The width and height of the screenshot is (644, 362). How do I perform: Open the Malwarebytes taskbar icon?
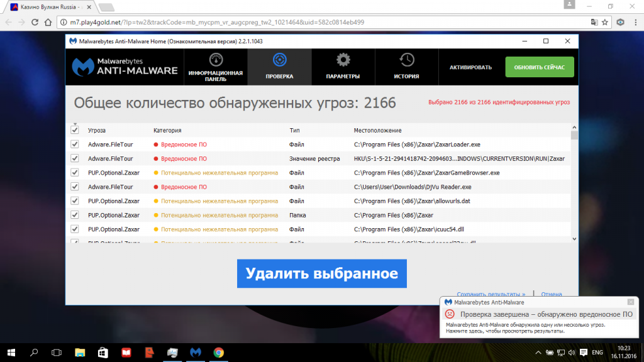196,353
